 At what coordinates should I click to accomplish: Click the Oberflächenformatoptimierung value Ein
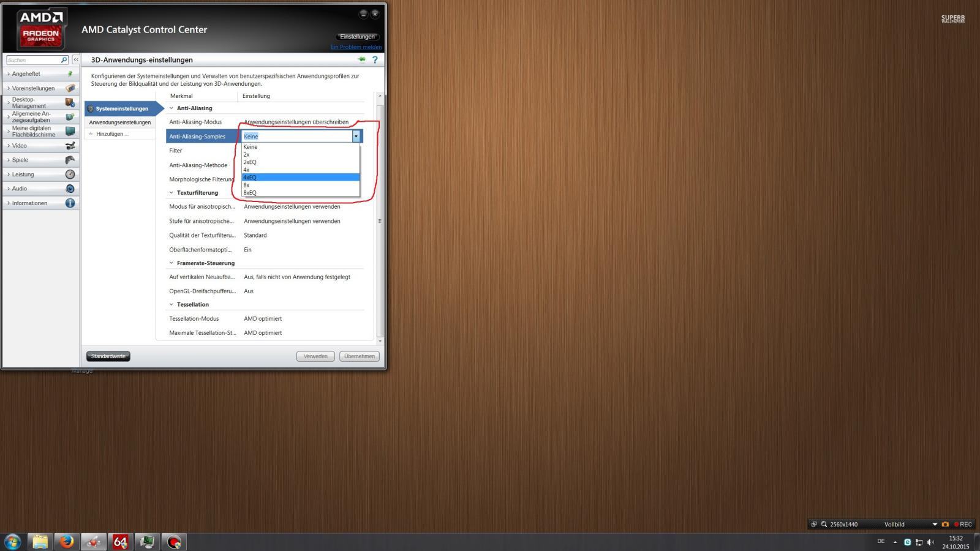(x=247, y=250)
